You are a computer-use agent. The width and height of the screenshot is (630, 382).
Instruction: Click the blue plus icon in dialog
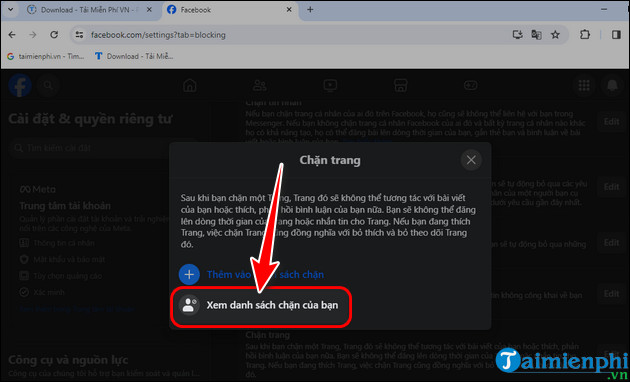pyautogui.click(x=189, y=275)
